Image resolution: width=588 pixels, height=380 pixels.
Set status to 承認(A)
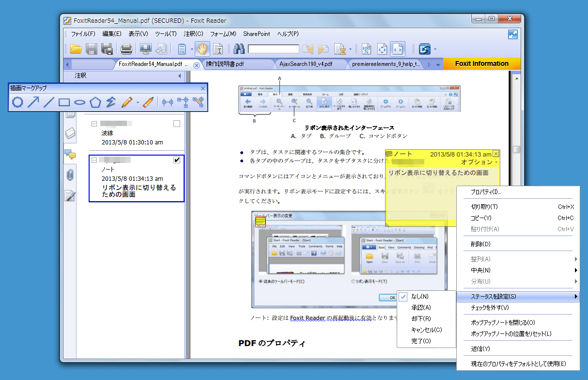pyautogui.click(x=426, y=307)
